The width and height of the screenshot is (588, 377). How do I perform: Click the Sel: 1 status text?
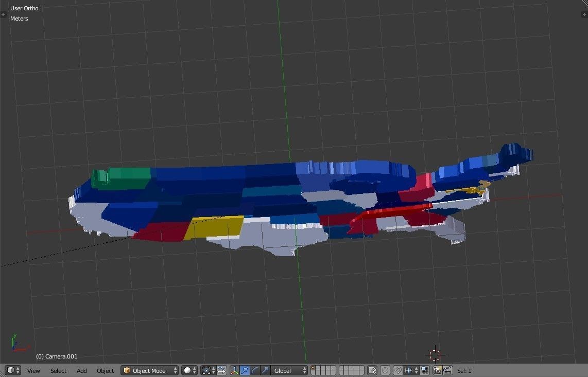point(464,371)
